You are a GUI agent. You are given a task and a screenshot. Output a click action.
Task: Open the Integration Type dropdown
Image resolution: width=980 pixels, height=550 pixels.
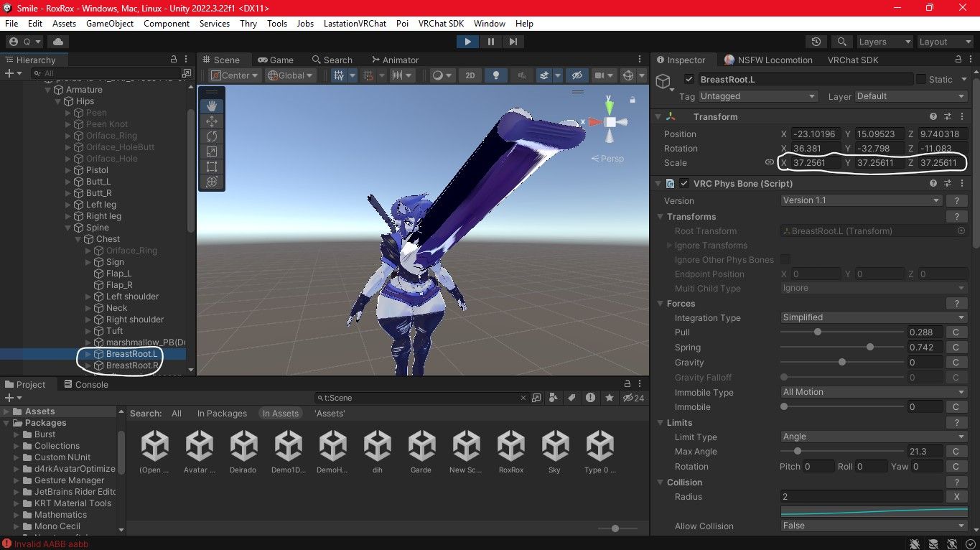coord(874,317)
